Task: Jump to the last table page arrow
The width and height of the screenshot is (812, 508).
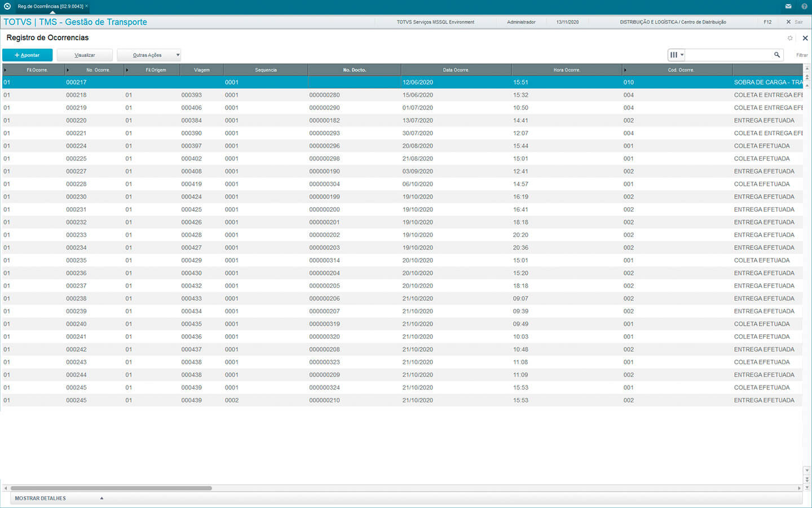Action: click(806, 487)
